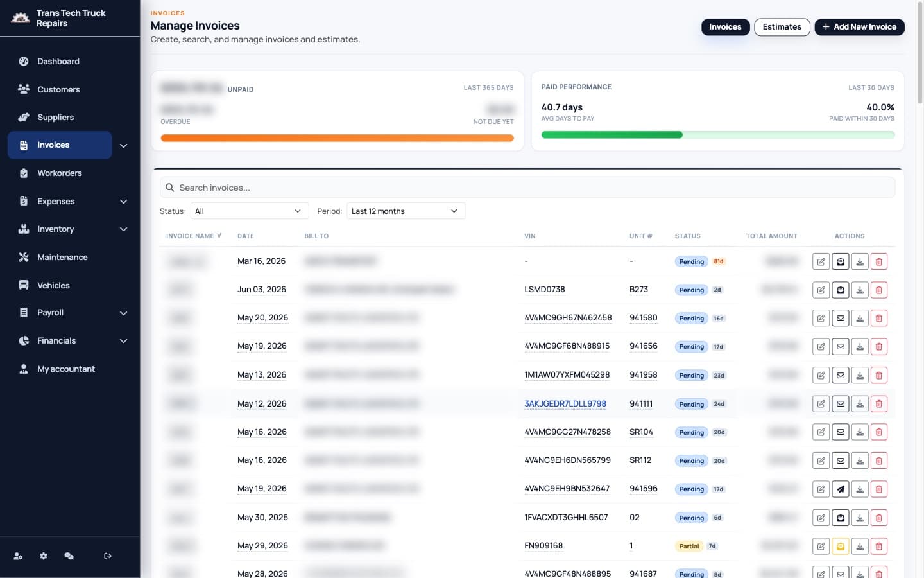924x578 pixels.
Task: Email the invoice for unit 941580
Action: (841, 318)
